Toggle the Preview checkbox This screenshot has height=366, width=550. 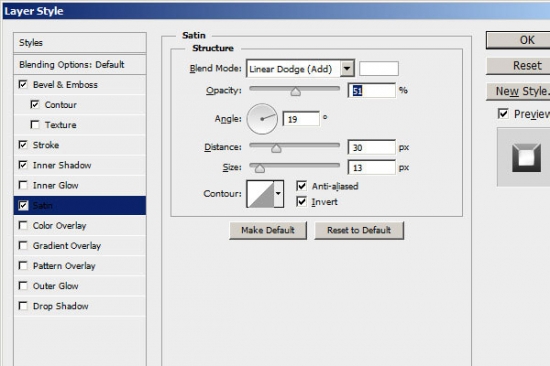tap(503, 114)
